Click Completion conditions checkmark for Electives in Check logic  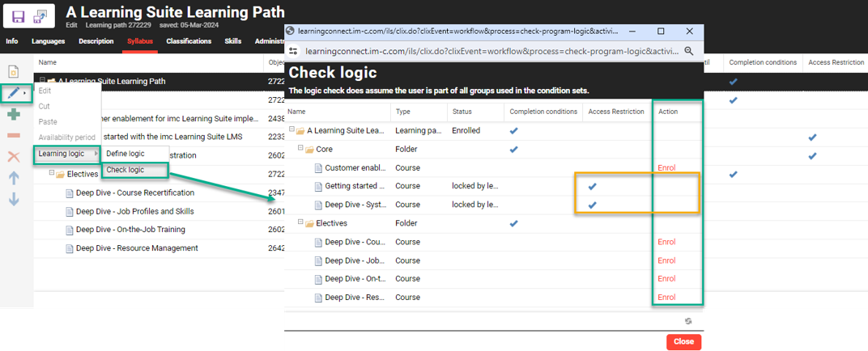[x=513, y=223]
